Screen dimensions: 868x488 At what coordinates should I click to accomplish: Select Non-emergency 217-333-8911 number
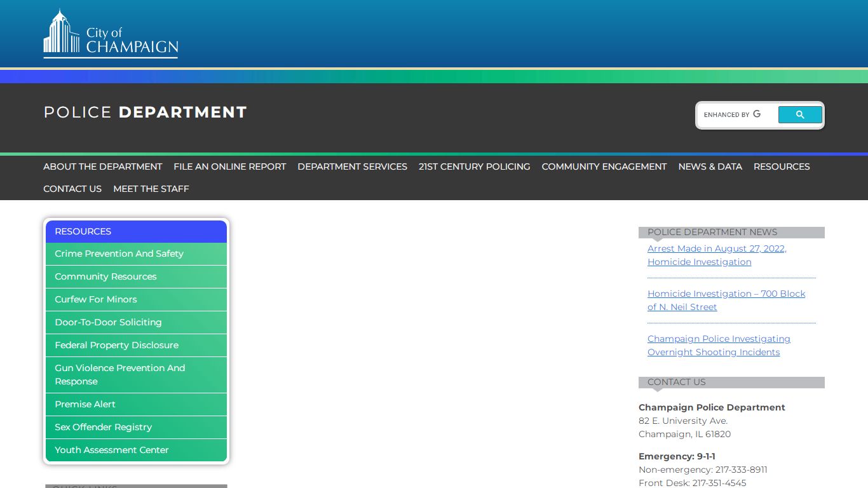point(703,470)
